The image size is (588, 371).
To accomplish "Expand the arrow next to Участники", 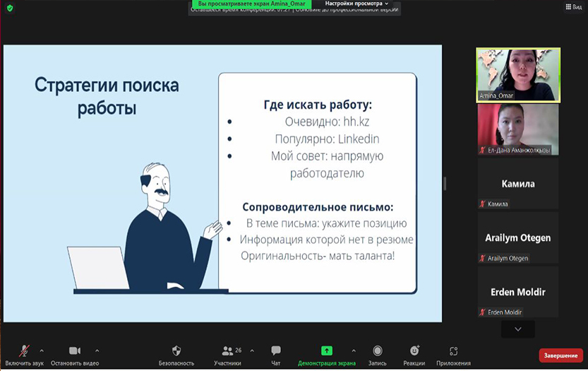I will click(x=252, y=351).
